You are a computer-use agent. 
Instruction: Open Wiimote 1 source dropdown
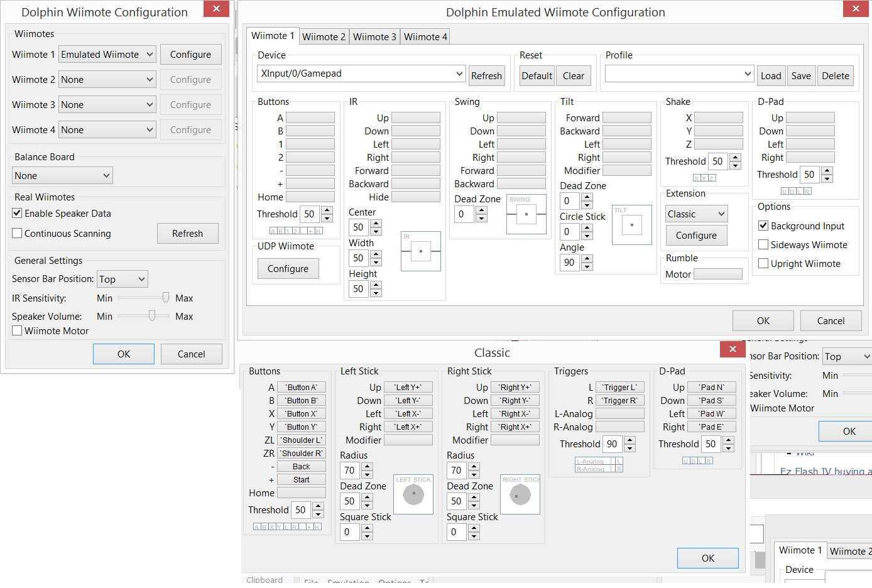107,55
